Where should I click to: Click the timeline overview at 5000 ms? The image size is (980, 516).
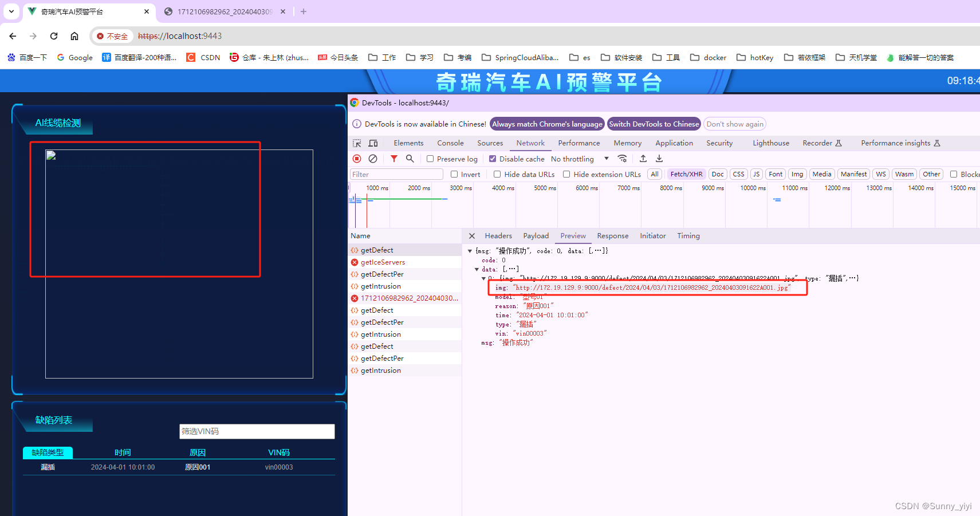point(544,188)
